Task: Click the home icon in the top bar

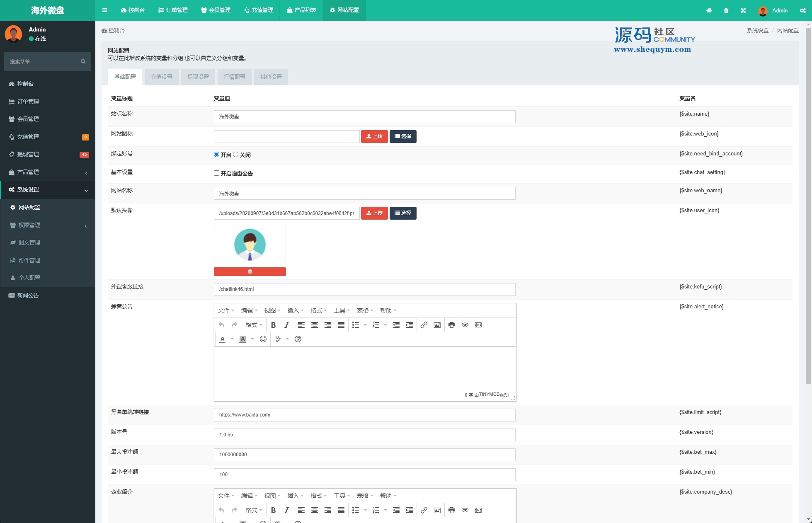Action: click(x=709, y=10)
